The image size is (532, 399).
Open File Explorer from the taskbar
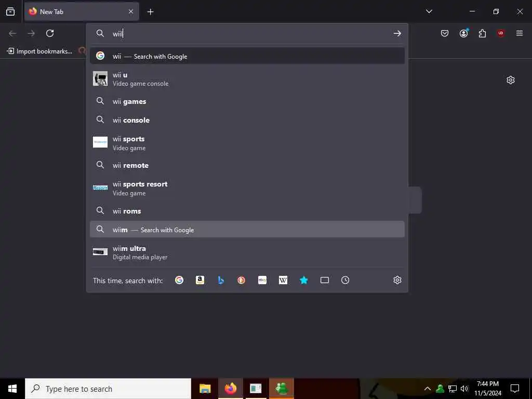205,389
